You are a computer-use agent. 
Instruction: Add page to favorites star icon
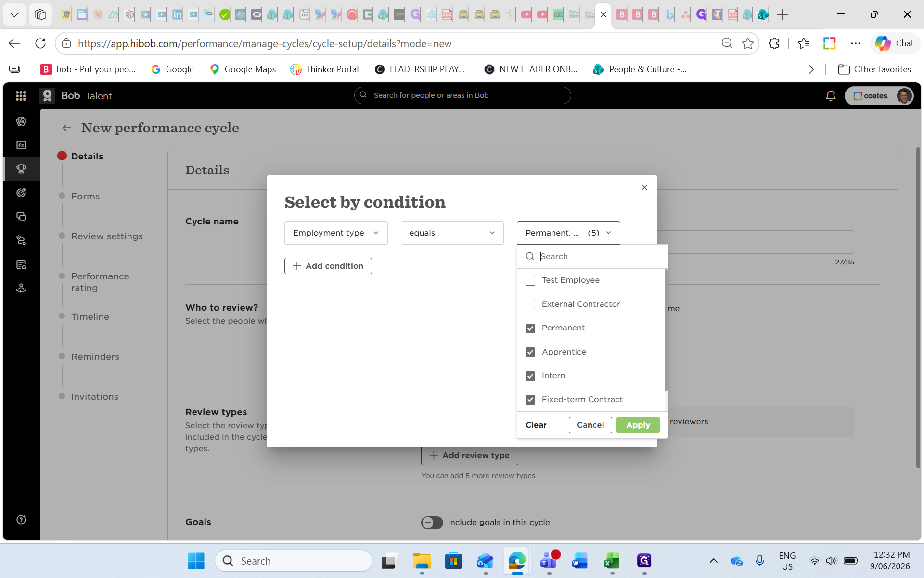748,43
